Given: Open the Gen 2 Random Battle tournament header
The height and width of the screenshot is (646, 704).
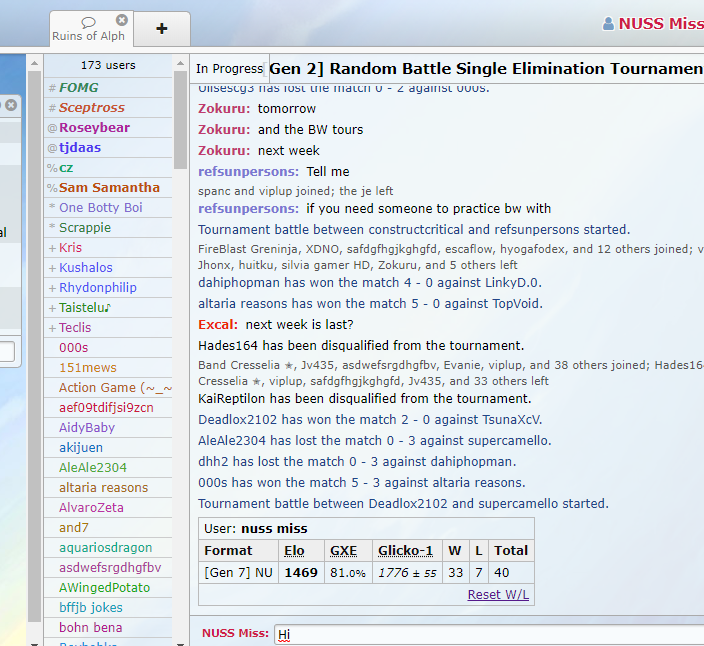Looking at the screenshot, I should coord(486,69).
